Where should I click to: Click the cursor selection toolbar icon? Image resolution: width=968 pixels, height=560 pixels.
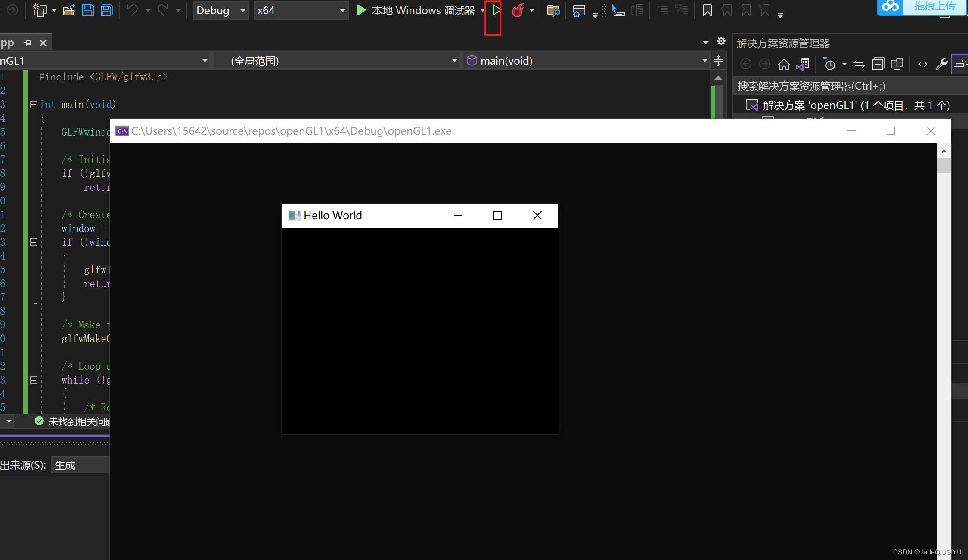618,10
